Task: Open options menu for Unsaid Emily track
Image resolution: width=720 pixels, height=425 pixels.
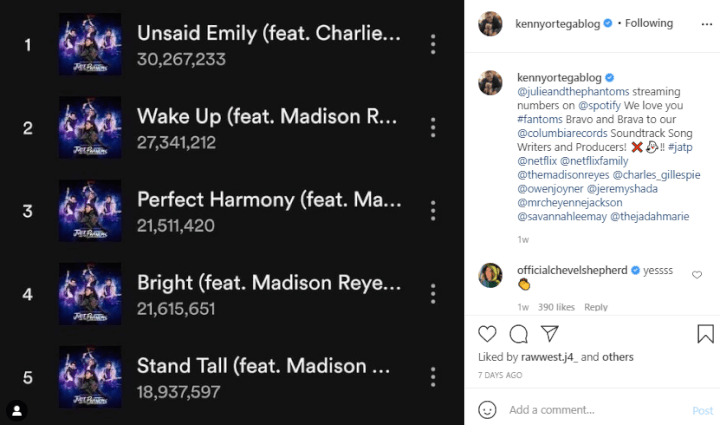Action: (433, 45)
